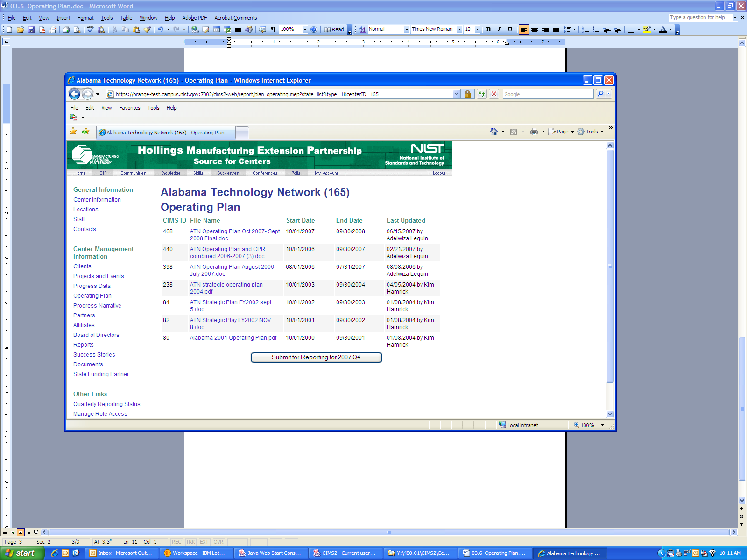747x560 pixels.
Task: Expand the Normal style dropdown
Action: click(x=407, y=29)
